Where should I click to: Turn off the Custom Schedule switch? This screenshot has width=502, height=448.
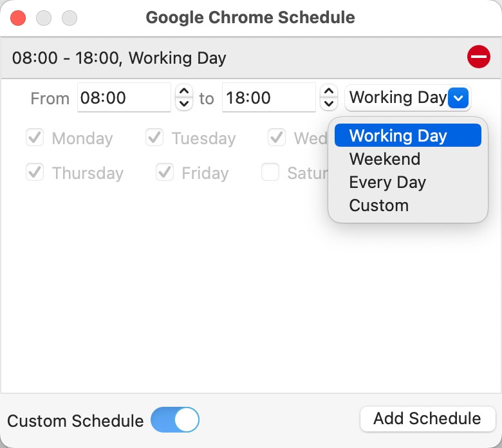[175, 420]
